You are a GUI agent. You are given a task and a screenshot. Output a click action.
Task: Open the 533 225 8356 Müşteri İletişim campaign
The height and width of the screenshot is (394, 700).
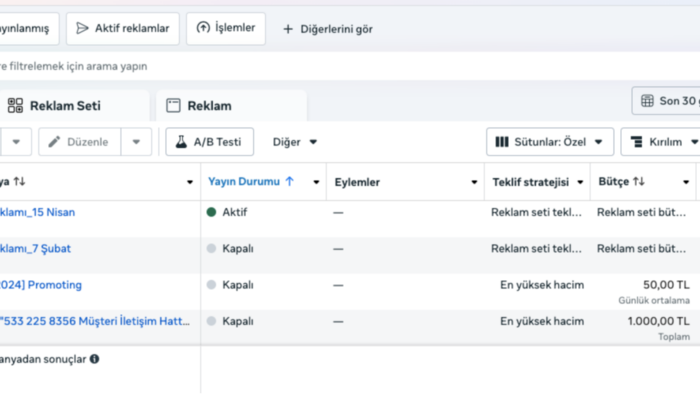click(95, 321)
